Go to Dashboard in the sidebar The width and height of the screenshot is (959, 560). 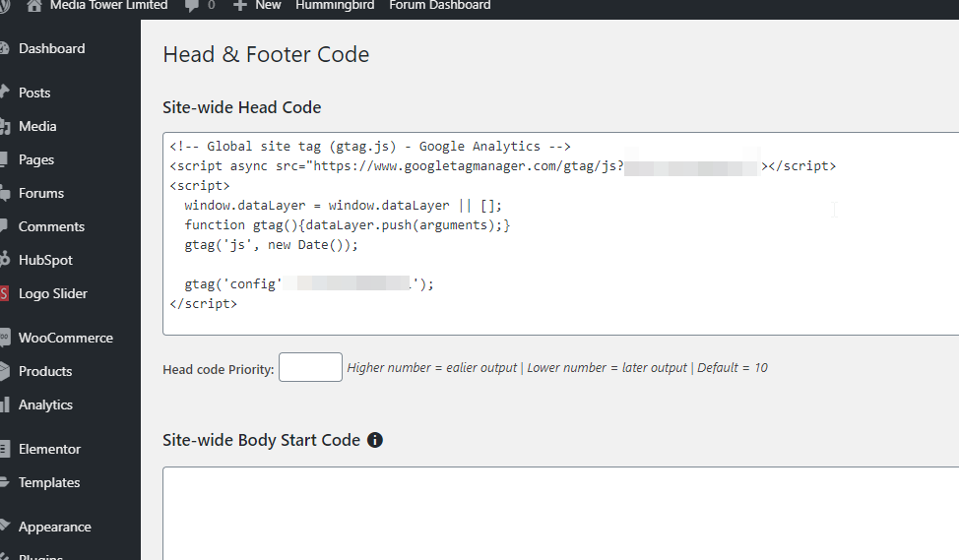[x=52, y=48]
